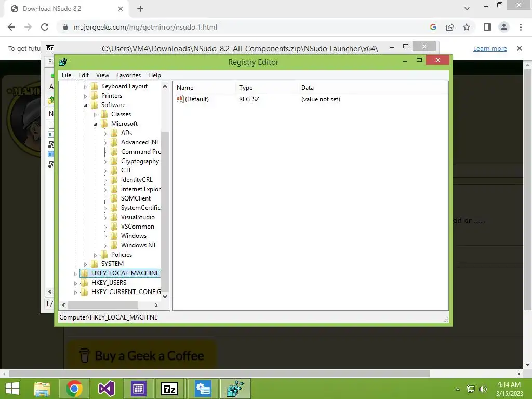The width and height of the screenshot is (532, 399).
Task: Open File Explorer from the taskbar
Action: click(42, 389)
